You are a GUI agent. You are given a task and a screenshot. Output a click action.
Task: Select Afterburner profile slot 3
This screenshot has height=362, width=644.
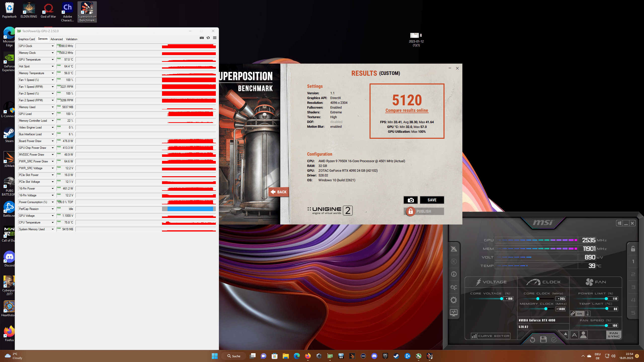[x=633, y=287]
